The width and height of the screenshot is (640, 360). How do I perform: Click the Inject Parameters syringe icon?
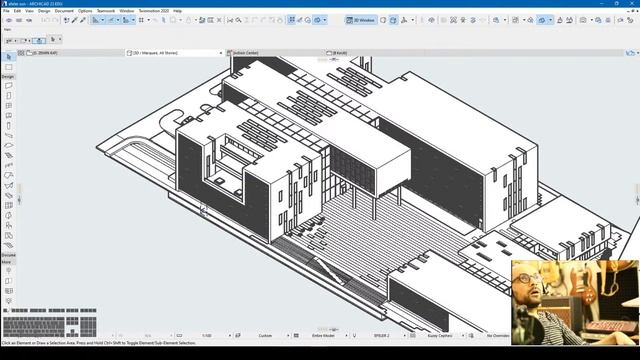(83, 20)
